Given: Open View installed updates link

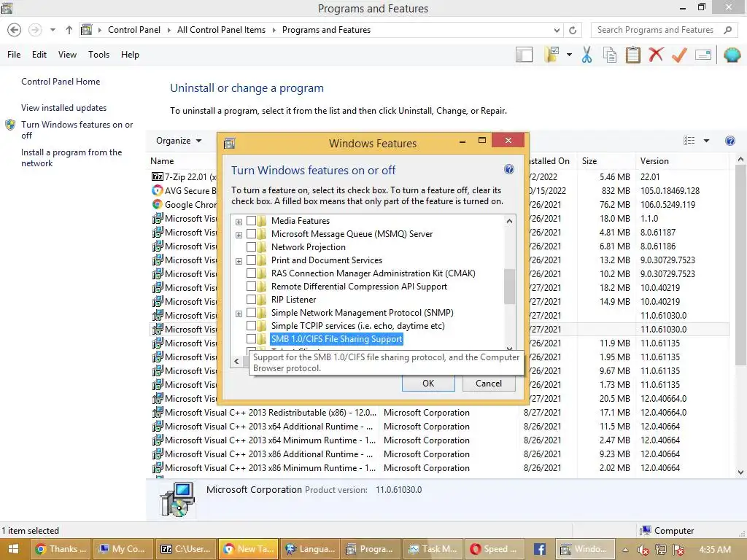Looking at the screenshot, I should 64,108.
